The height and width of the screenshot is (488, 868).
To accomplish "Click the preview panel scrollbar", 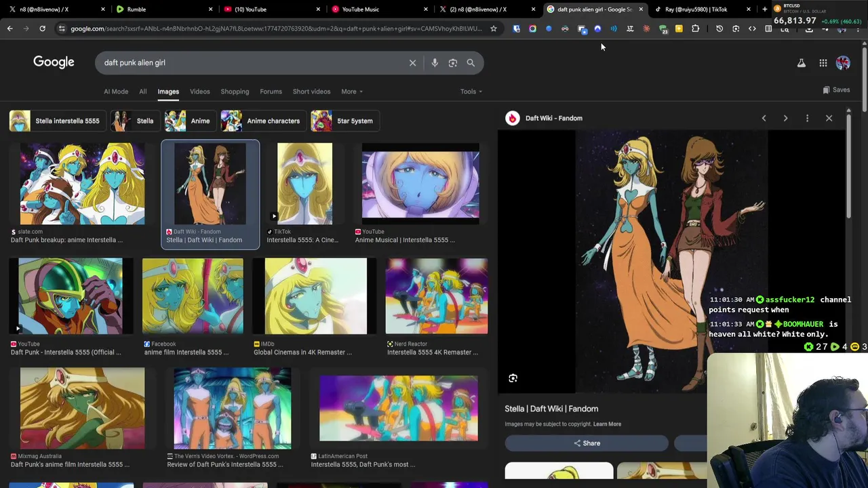I will coord(848,166).
